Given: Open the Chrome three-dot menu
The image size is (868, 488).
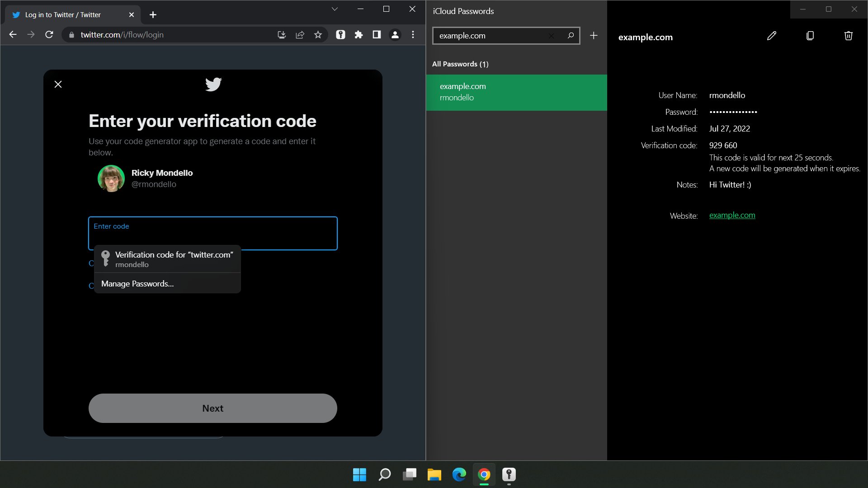Looking at the screenshot, I should click(413, 35).
